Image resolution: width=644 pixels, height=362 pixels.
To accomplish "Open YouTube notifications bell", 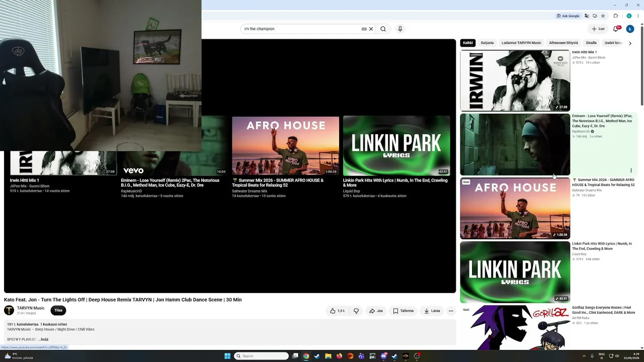I will (x=616, y=29).
